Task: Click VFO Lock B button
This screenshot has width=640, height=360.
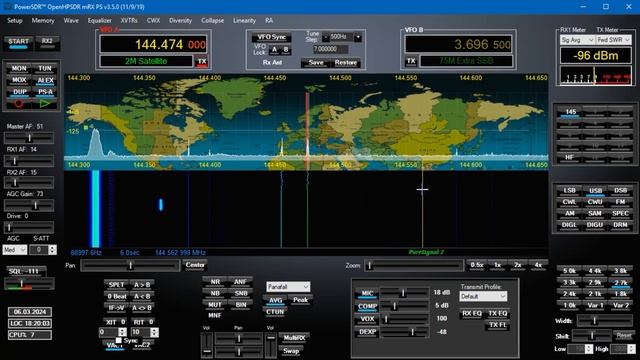Action: coord(286,50)
